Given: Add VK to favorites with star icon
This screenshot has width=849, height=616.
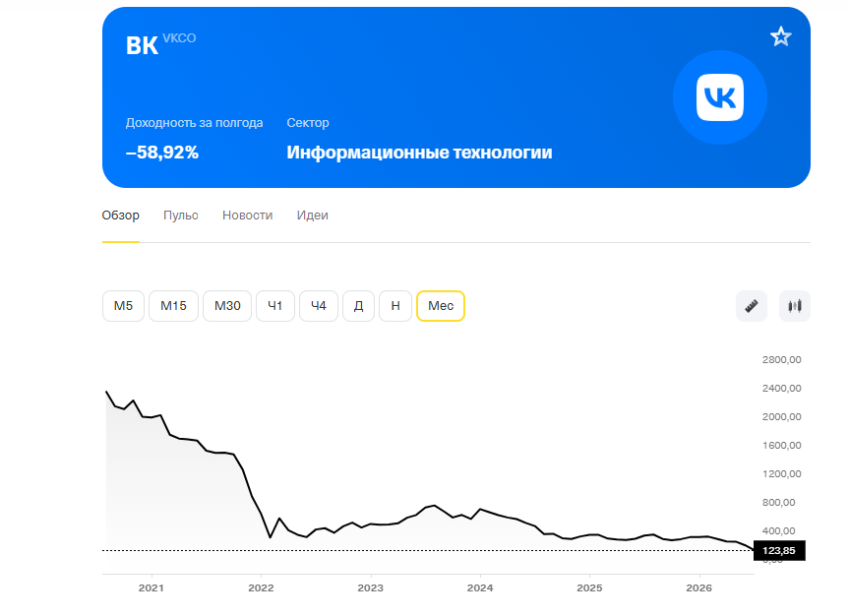Looking at the screenshot, I should coord(780,36).
